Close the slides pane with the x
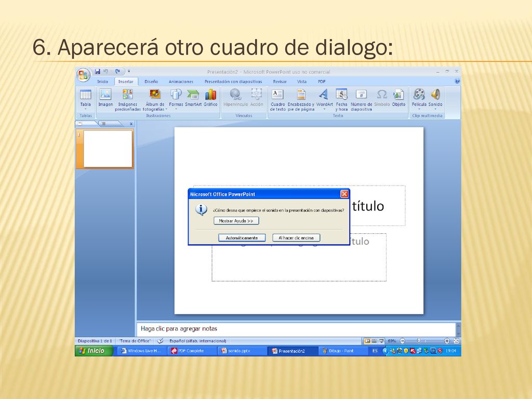The image size is (532, 399). (131, 124)
